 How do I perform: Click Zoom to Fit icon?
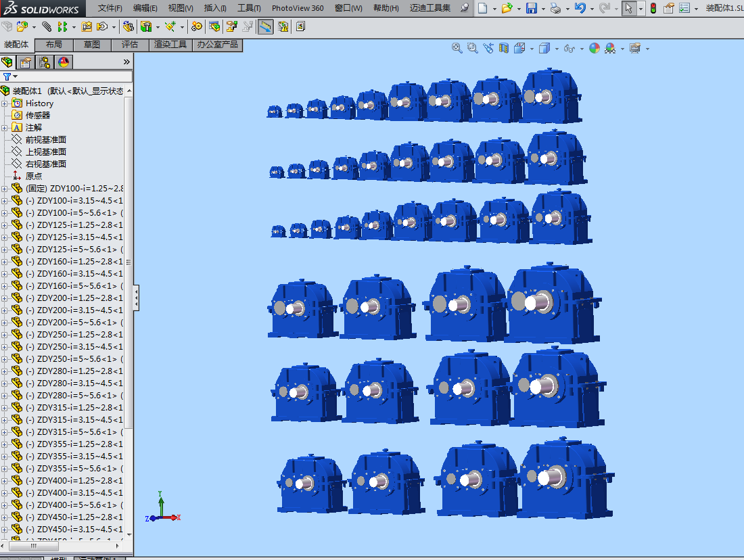[x=457, y=48]
